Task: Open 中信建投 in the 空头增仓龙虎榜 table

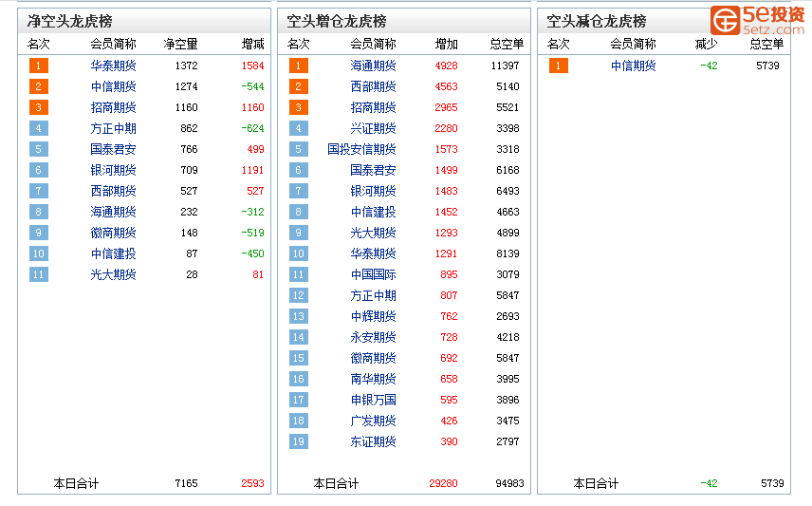Action: pos(373,212)
